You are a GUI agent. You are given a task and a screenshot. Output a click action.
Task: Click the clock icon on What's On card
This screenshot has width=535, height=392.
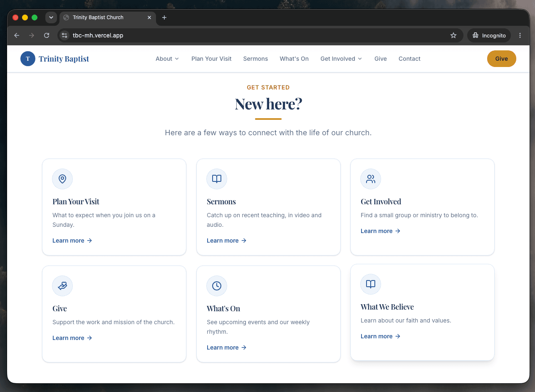click(217, 286)
